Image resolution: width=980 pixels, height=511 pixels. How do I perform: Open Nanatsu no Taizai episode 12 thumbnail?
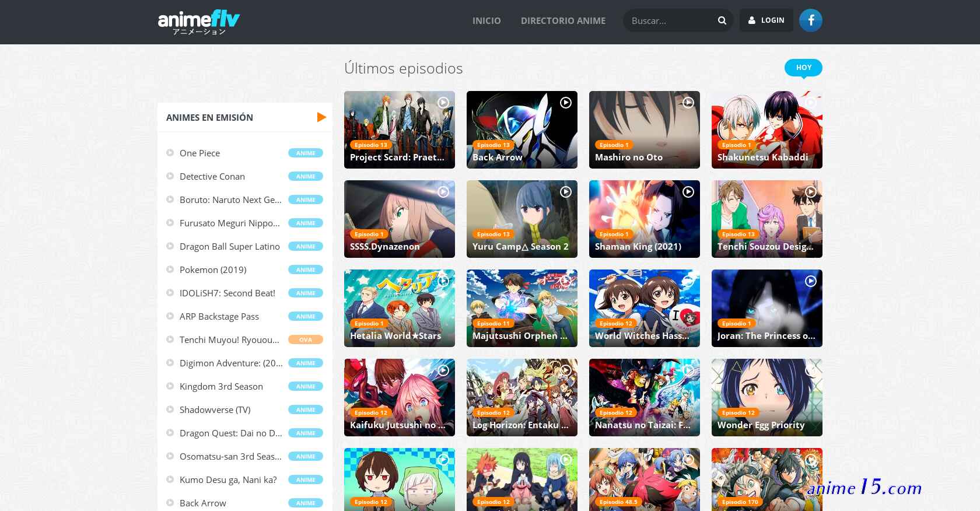click(645, 397)
